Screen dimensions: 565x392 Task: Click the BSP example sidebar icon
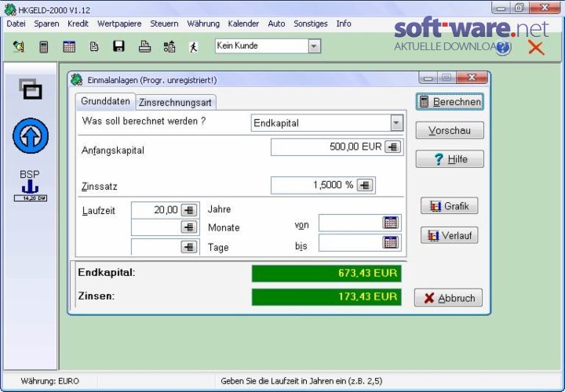point(31,186)
